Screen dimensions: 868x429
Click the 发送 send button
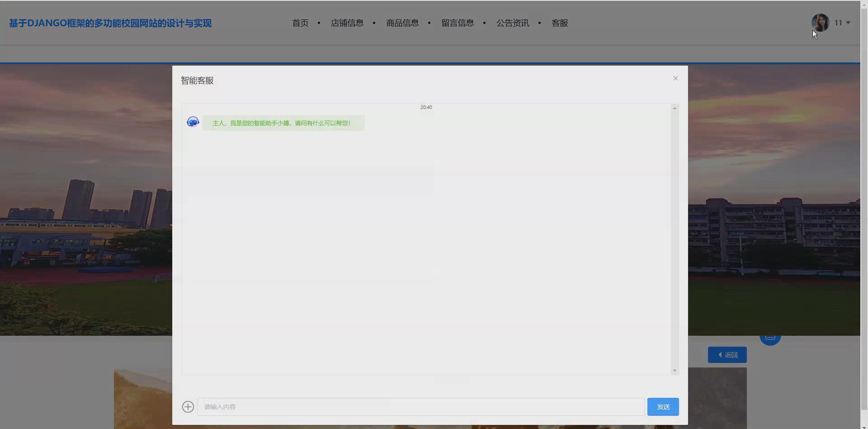pyautogui.click(x=663, y=406)
